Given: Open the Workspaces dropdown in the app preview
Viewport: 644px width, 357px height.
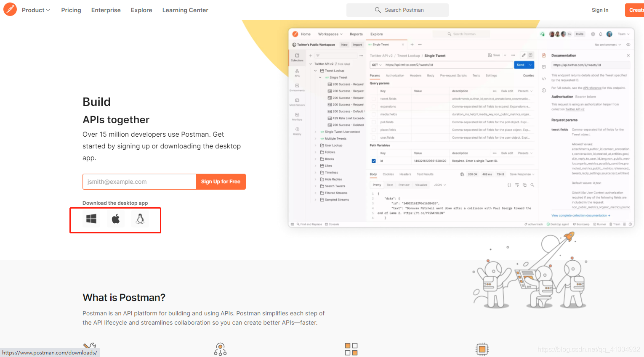Looking at the screenshot, I should tap(330, 34).
